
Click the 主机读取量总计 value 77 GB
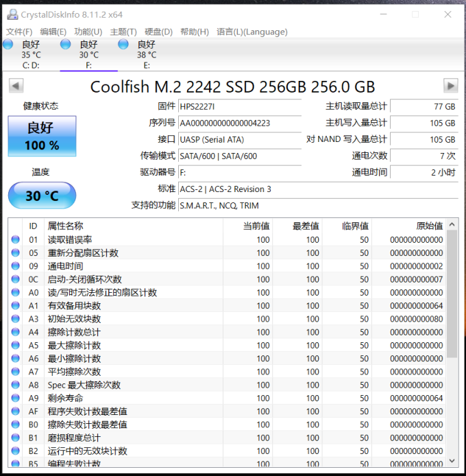(x=424, y=106)
